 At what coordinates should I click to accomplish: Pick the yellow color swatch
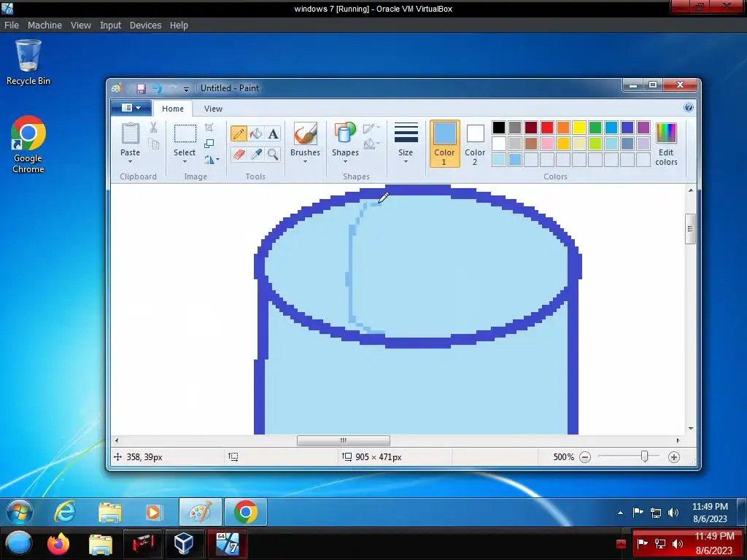(x=578, y=127)
